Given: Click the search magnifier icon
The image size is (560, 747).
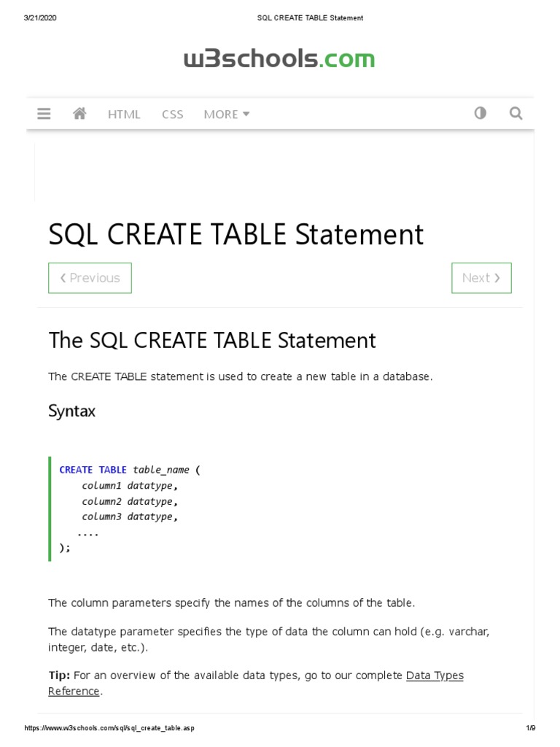Looking at the screenshot, I should [516, 113].
